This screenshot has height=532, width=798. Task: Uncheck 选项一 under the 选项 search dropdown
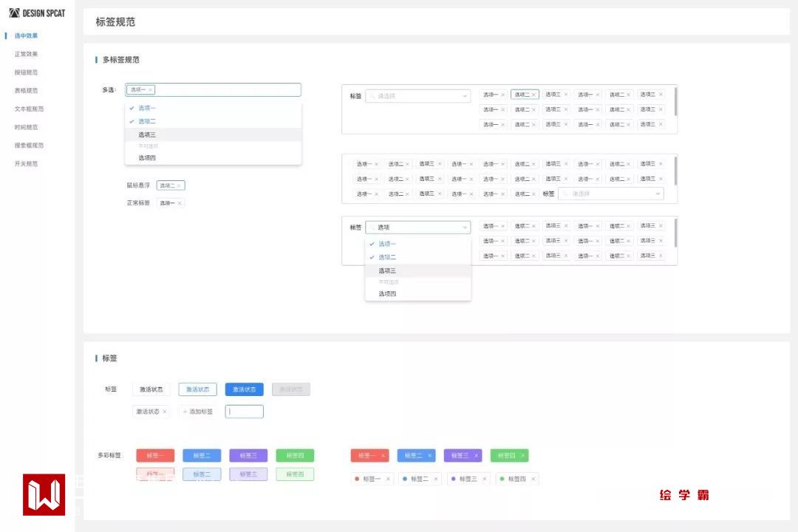(x=417, y=244)
